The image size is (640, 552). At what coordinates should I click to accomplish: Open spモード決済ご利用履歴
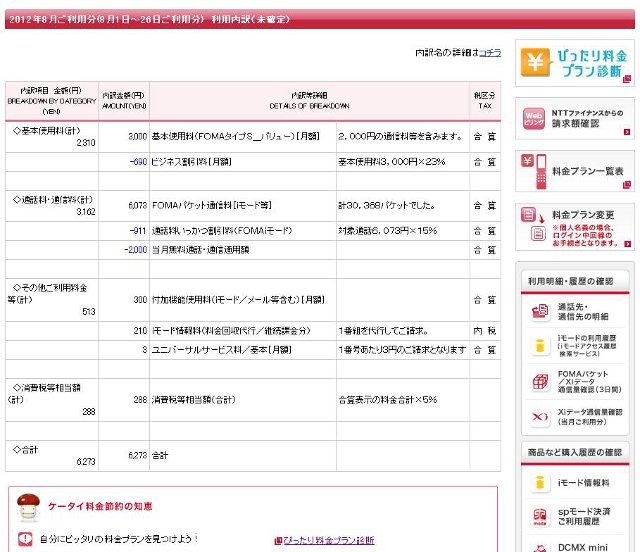[584, 516]
